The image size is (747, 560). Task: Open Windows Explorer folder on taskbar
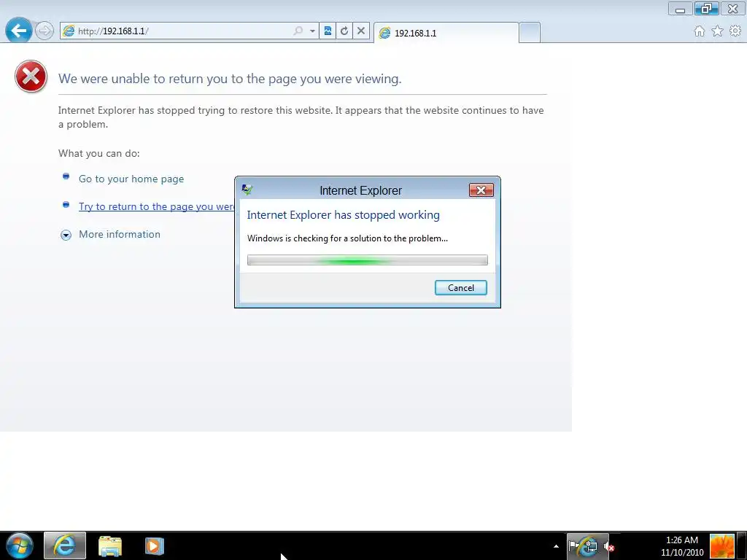pyautogui.click(x=110, y=545)
